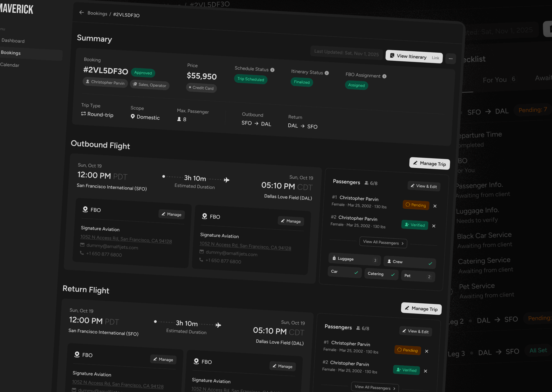Click the Verified badge of outbound passenger #2
This screenshot has height=392, width=552.
(415, 225)
